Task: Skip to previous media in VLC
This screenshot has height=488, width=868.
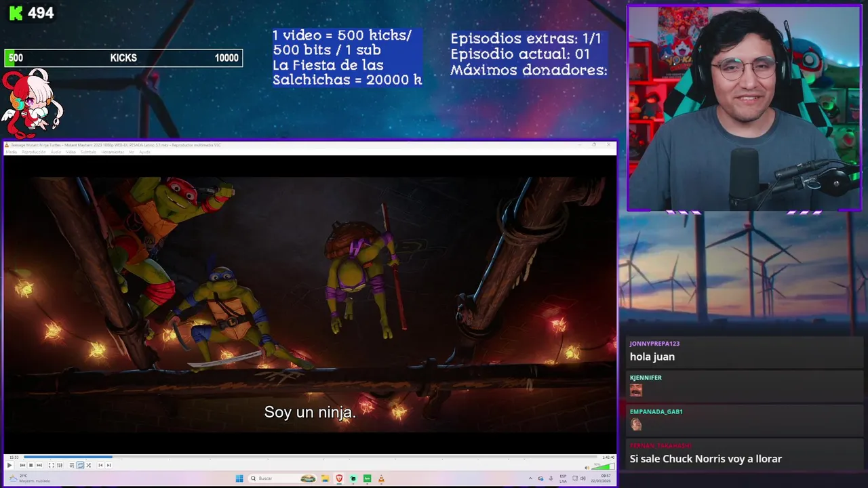Action: 22,465
